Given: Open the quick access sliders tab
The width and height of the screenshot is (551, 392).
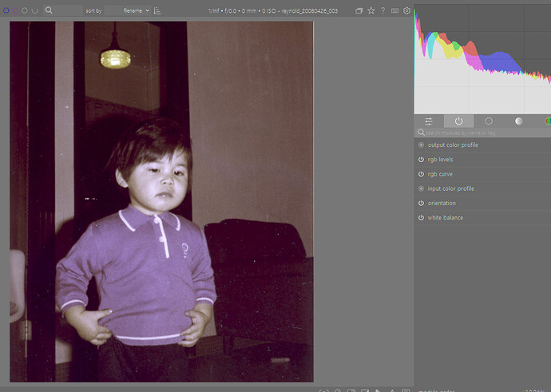Looking at the screenshot, I should pyautogui.click(x=429, y=121).
